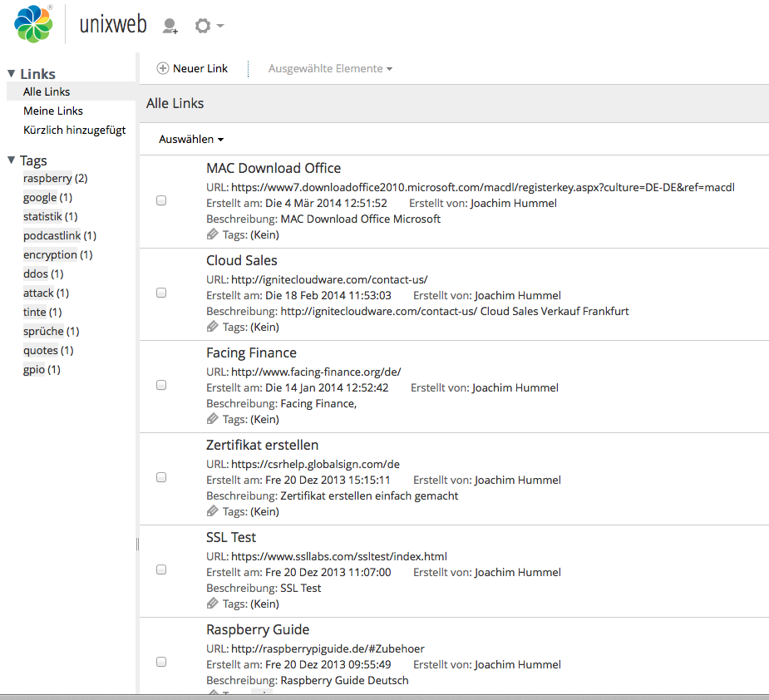
Task: Click tag icon under Cloud Sales
Action: pos(213,328)
